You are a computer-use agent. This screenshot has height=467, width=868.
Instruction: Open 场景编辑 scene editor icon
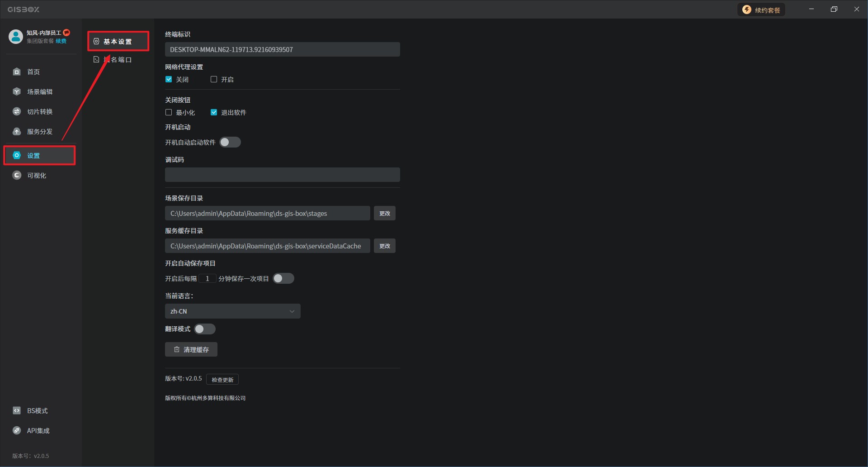click(17, 91)
